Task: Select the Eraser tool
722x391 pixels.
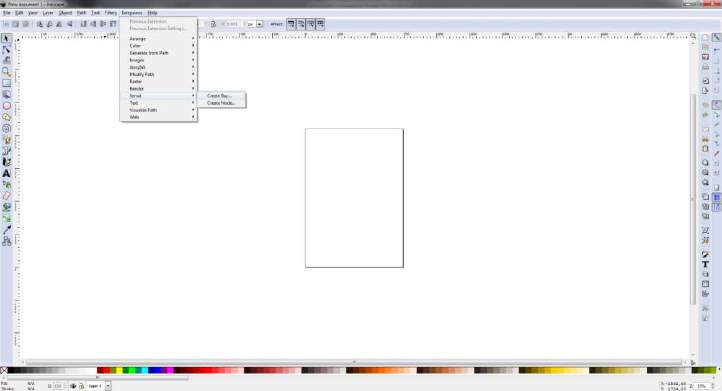Action: click(6, 196)
